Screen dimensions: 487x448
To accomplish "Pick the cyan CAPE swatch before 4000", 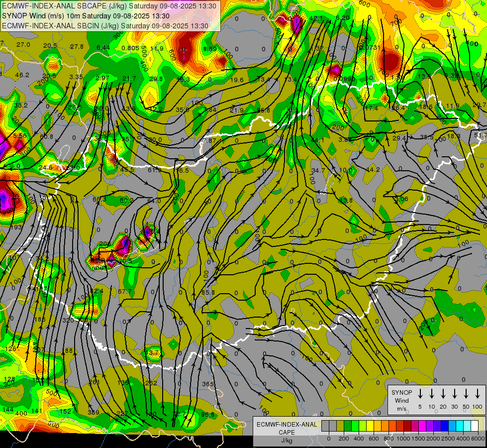I will pyautogui.click(x=459, y=426).
